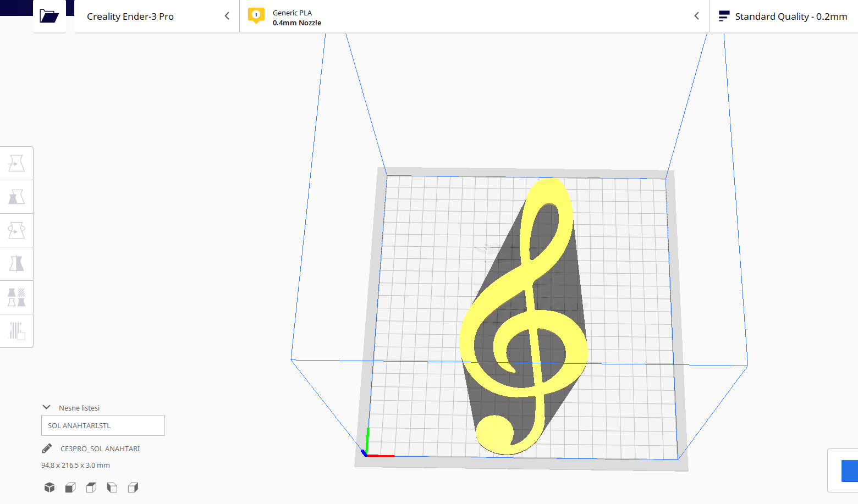
Task: Select the Support Blocker tool
Action: [x=16, y=331]
